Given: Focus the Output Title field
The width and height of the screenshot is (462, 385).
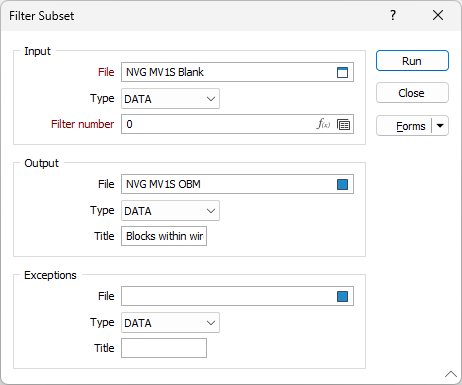Looking at the screenshot, I should point(164,236).
